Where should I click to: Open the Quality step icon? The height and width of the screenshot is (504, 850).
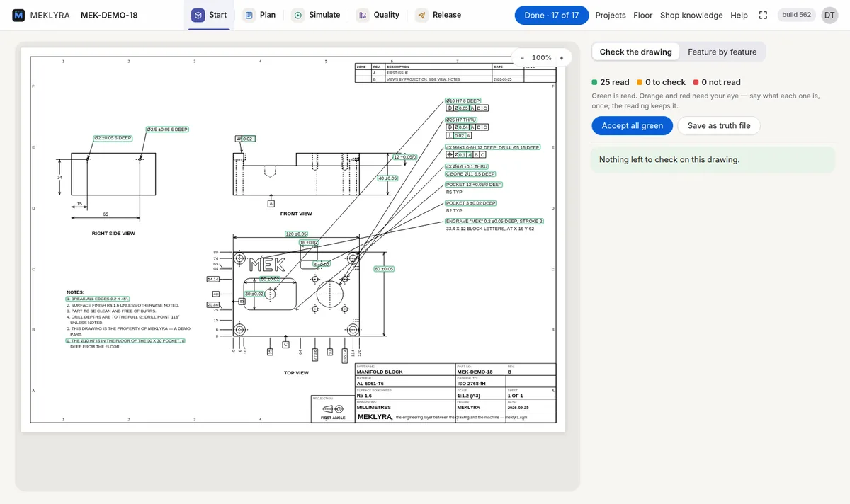coord(363,15)
